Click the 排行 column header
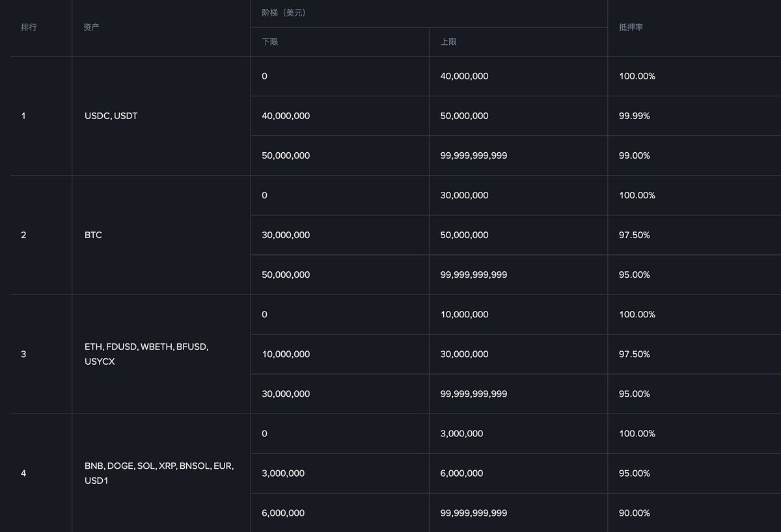Image resolution: width=781 pixels, height=532 pixels. click(x=29, y=27)
